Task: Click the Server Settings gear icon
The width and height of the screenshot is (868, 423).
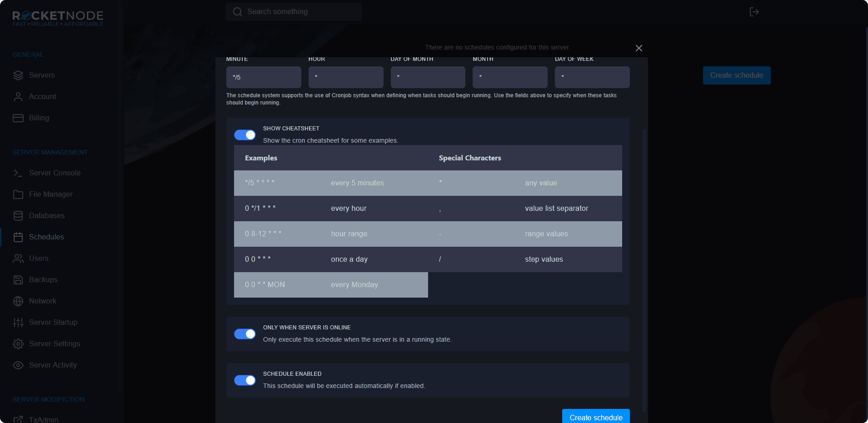Action: [18, 344]
